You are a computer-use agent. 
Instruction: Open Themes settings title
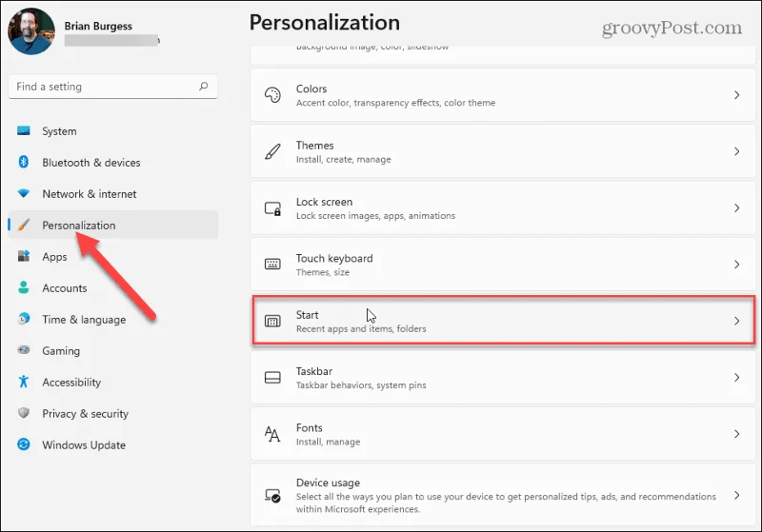tap(315, 146)
